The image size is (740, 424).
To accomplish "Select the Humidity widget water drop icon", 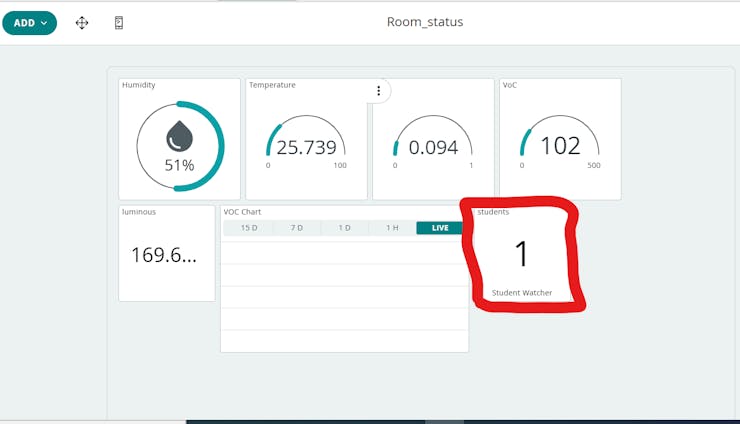I will (179, 136).
